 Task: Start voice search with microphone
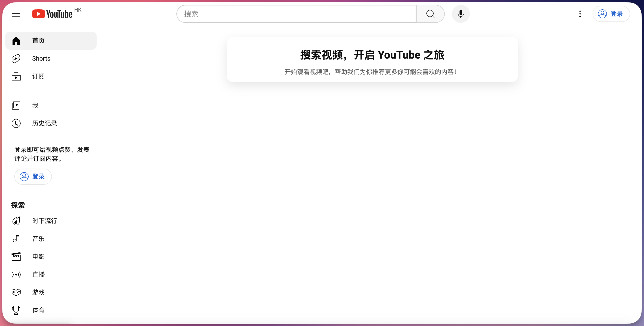click(x=461, y=14)
